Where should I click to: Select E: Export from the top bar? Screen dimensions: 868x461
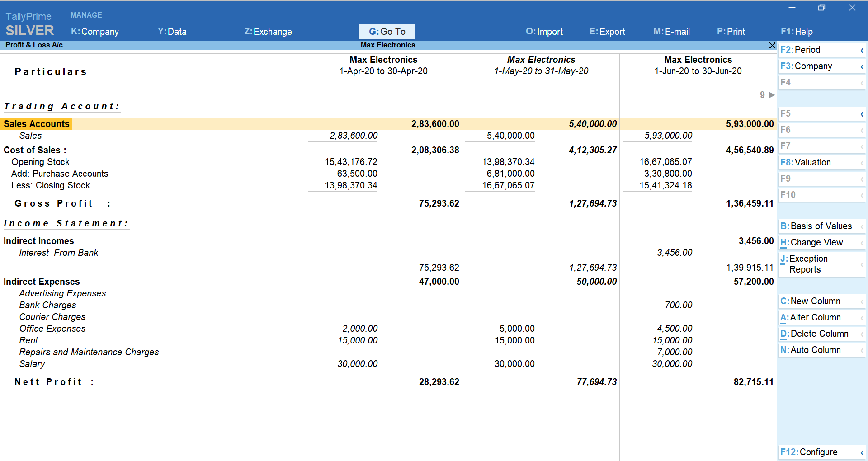[607, 32]
